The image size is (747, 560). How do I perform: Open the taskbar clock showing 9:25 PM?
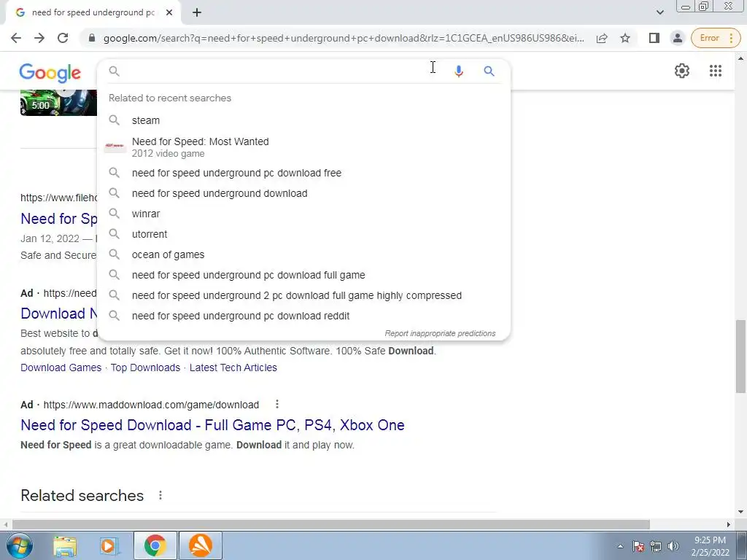tap(710, 546)
